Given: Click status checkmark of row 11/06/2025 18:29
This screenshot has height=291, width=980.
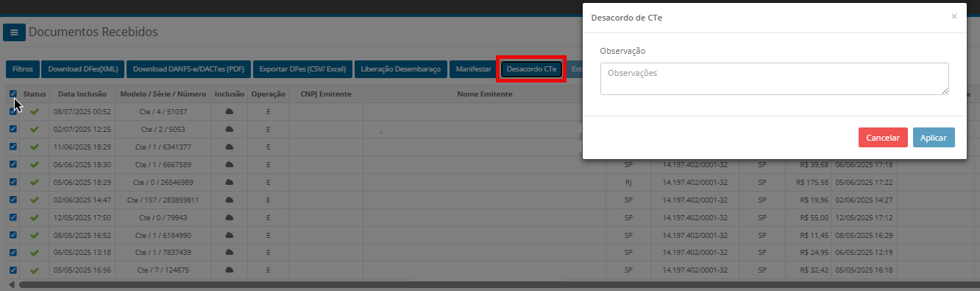Looking at the screenshot, I should [34, 147].
